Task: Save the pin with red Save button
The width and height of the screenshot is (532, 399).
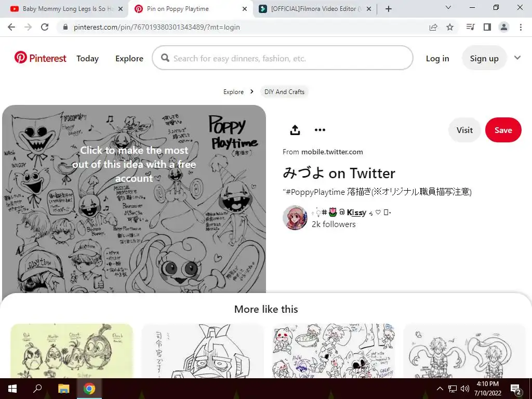Action: [x=503, y=130]
